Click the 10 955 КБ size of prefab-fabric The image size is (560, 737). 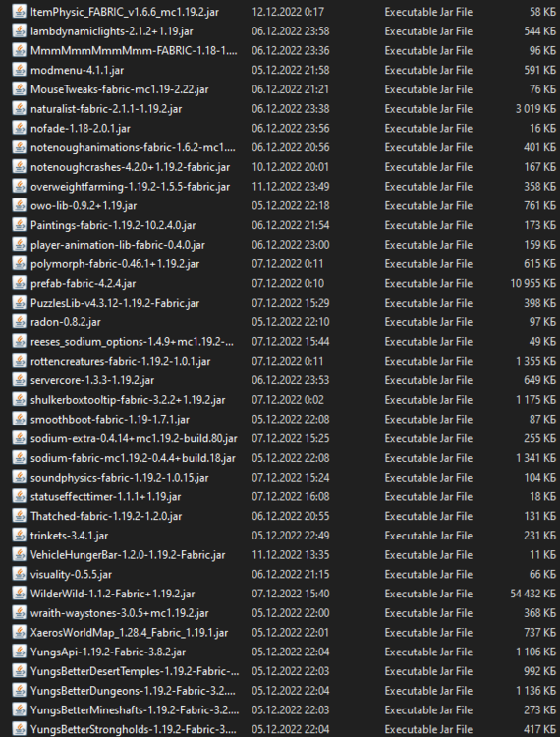(532, 283)
